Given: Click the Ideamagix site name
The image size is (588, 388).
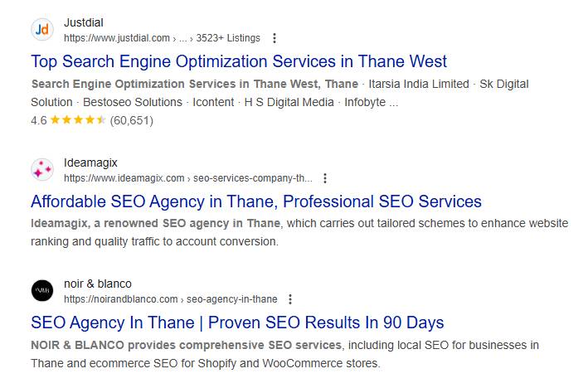Looking at the screenshot, I should pyautogui.click(x=90, y=163).
